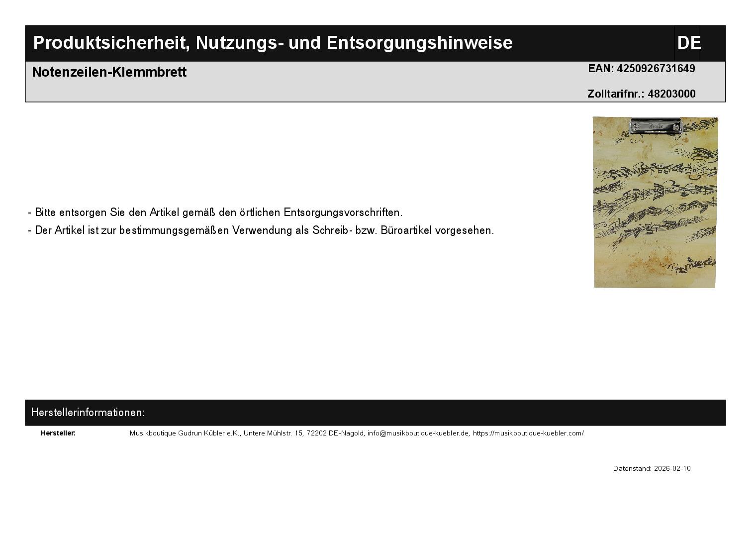The height and width of the screenshot is (535, 756).
Task: Select the word 'Entsorgungsvorschriften'
Action: coord(342,213)
